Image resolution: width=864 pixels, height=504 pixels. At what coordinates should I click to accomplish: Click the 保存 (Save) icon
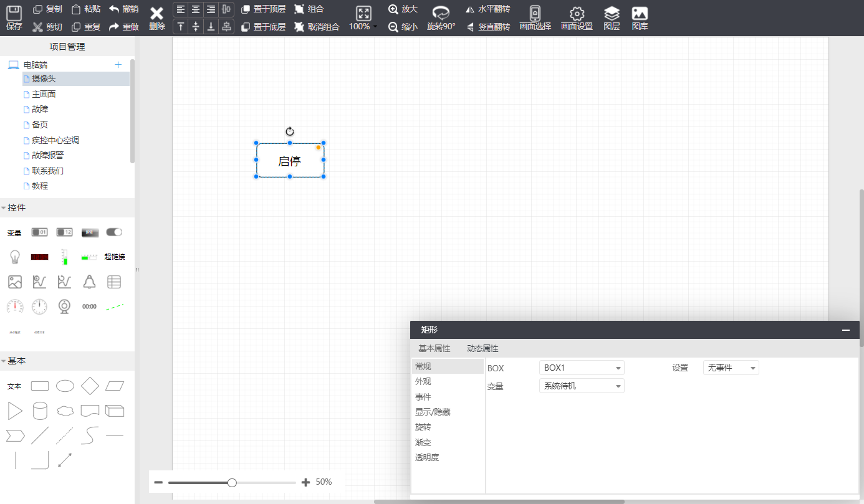click(14, 13)
